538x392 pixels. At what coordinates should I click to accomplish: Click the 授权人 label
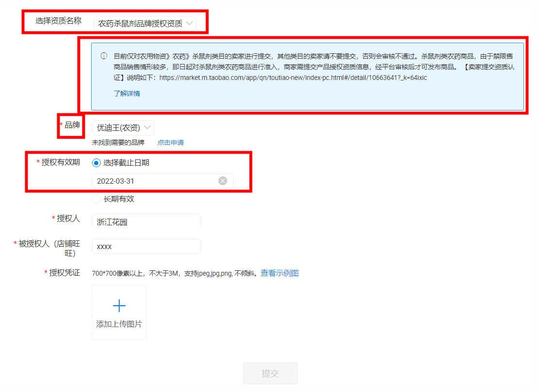click(x=68, y=219)
